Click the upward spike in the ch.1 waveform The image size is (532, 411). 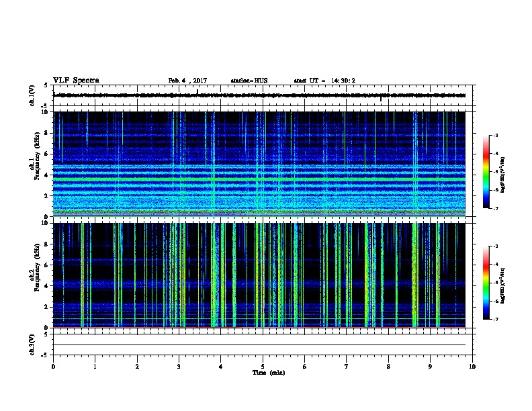point(197,92)
